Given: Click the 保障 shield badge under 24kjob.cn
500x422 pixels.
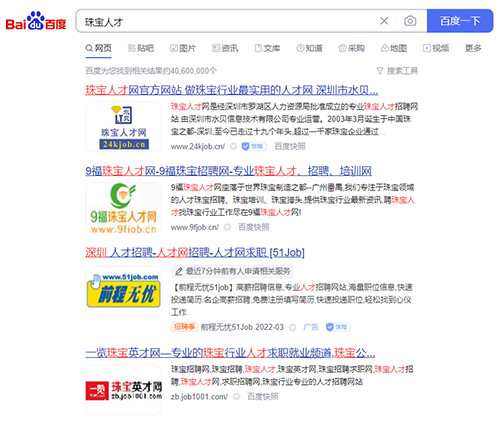Looking at the screenshot, I should point(253,146).
